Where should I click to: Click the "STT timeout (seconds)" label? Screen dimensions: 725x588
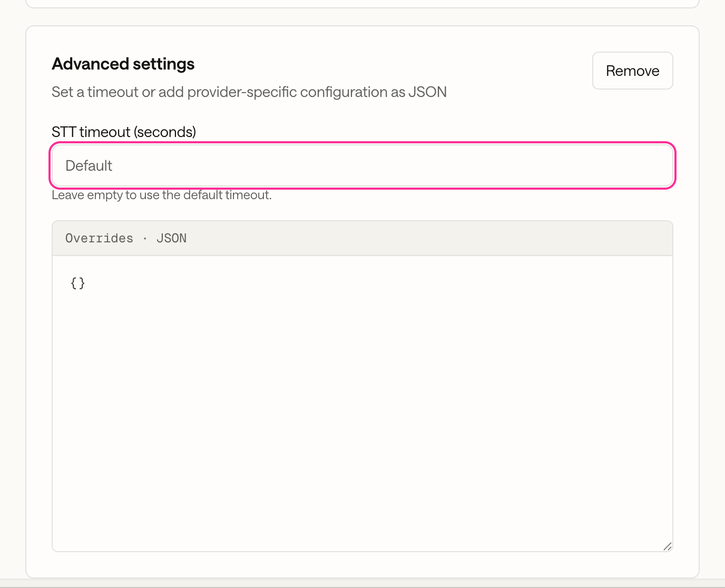click(124, 132)
